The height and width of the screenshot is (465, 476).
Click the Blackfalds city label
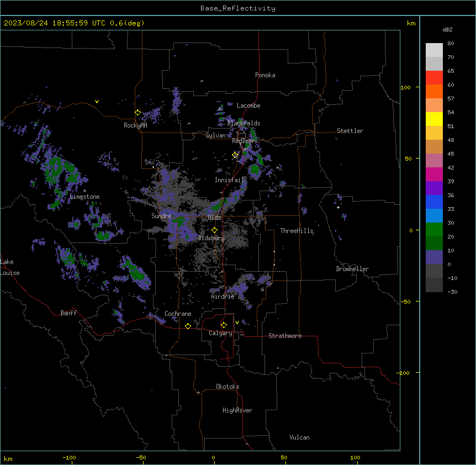click(x=244, y=123)
